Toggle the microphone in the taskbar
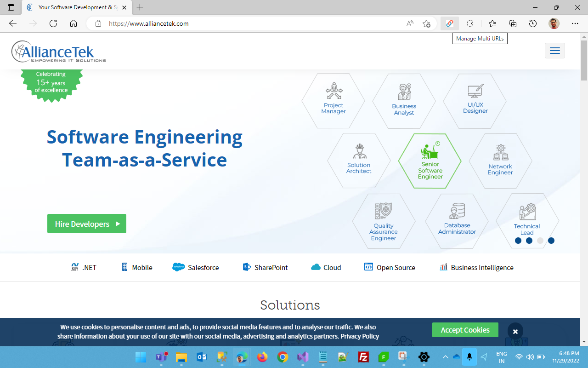Screen dimensions: 588x368 coord(469,357)
